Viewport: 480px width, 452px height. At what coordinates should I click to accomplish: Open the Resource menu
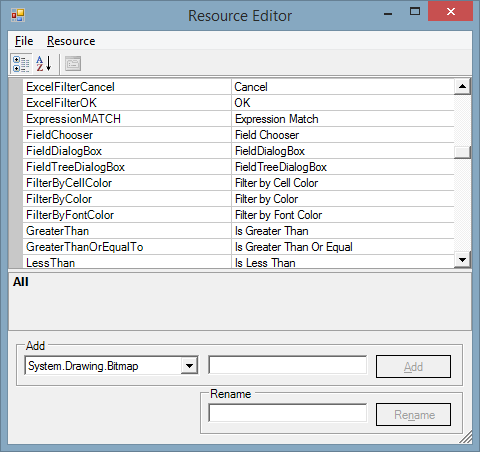click(x=71, y=41)
